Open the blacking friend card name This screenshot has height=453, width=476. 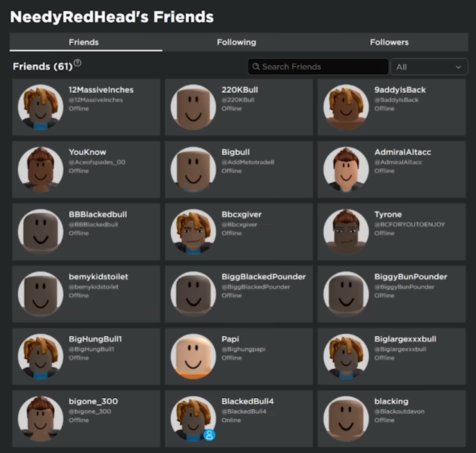(x=391, y=401)
